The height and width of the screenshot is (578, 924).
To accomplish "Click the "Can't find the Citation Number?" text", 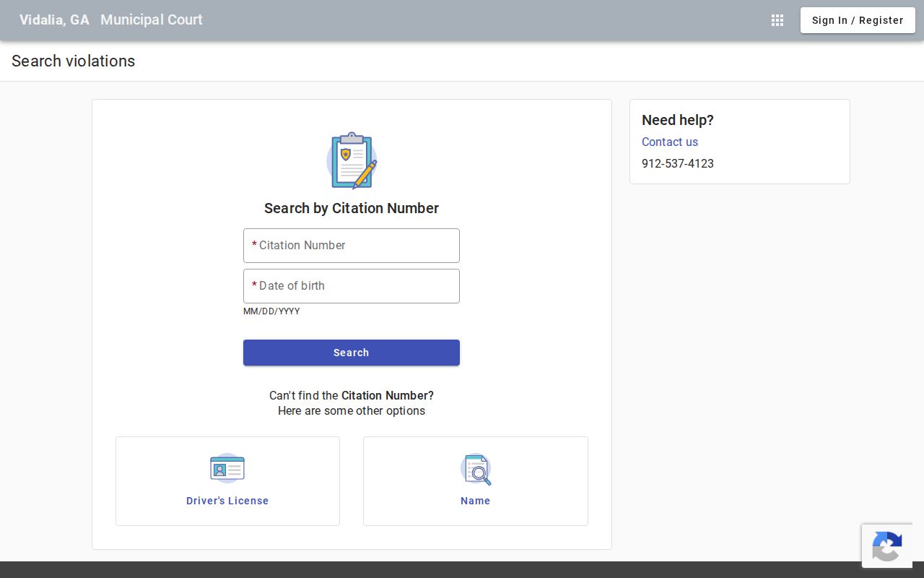I will point(352,395).
